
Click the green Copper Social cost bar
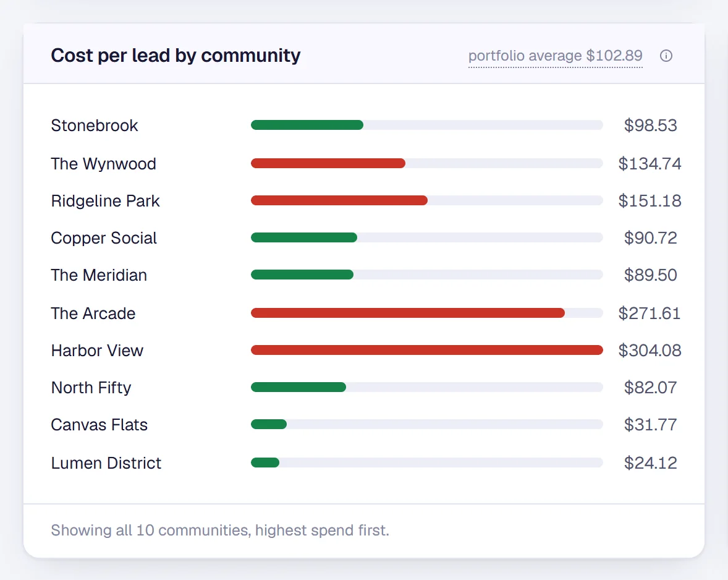(x=303, y=237)
